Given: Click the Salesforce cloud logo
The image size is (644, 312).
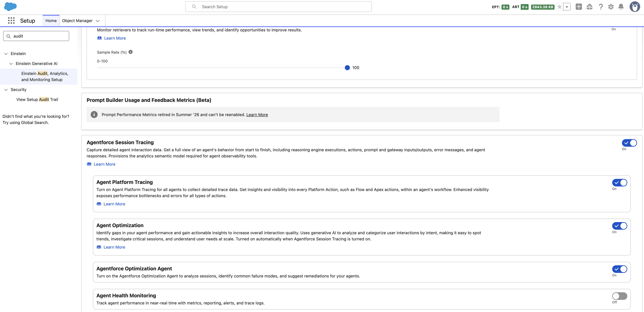Looking at the screenshot, I should 10,6.
